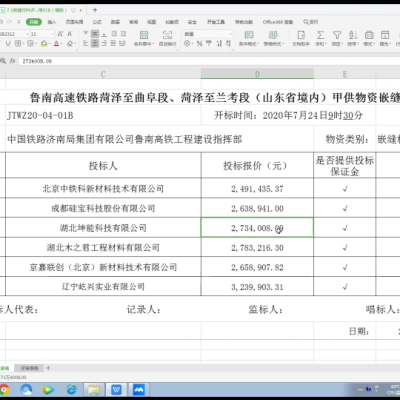Increase indent in the alignment group
This screenshot has width=400, height=400.
click(123, 34)
